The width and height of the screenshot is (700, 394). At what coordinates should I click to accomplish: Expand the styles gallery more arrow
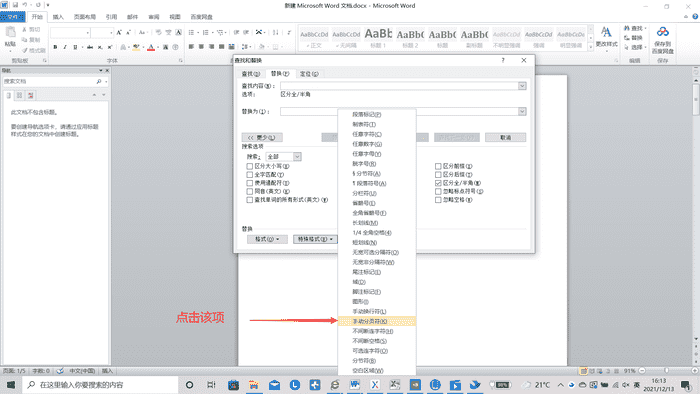[x=591, y=47]
